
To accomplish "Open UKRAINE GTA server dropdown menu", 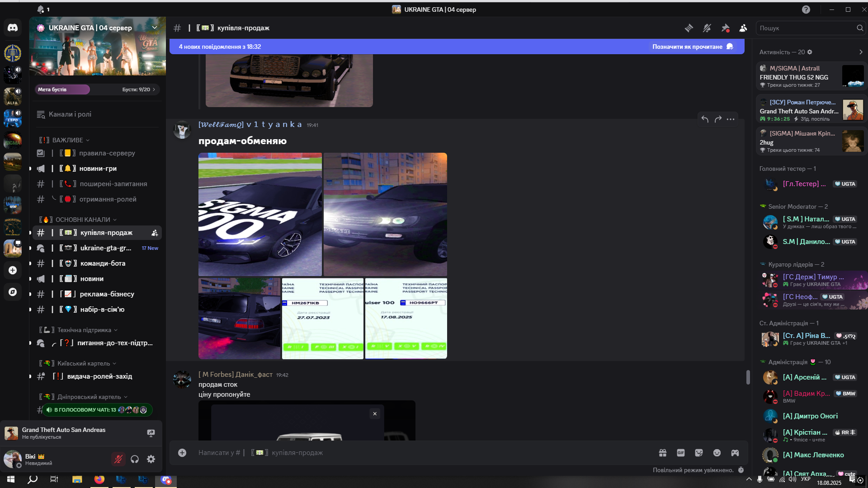I will coord(155,28).
